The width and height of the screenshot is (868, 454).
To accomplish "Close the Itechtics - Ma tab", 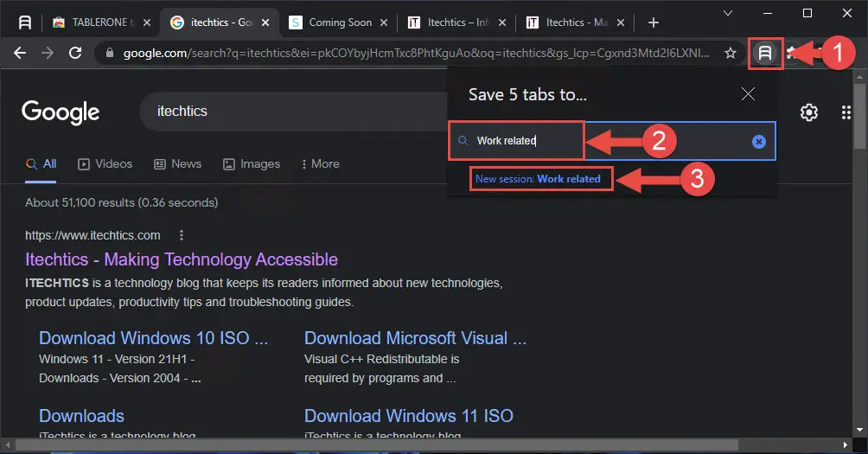I will pyautogui.click(x=621, y=22).
